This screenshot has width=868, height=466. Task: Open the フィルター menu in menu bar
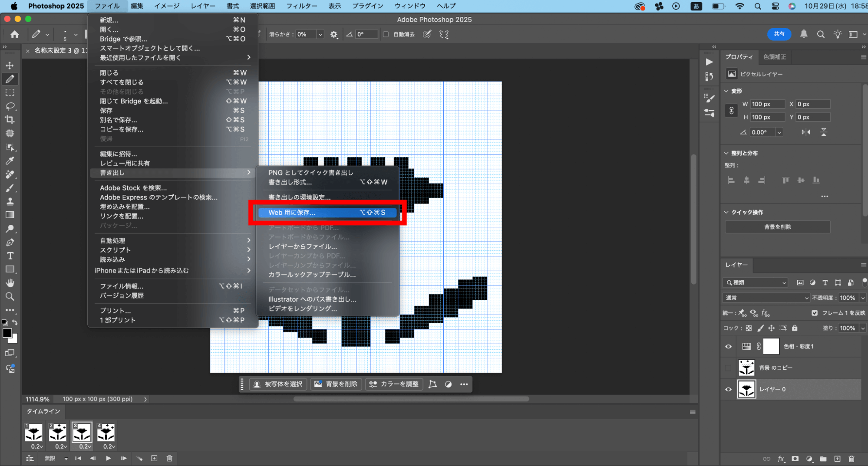[301, 6]
